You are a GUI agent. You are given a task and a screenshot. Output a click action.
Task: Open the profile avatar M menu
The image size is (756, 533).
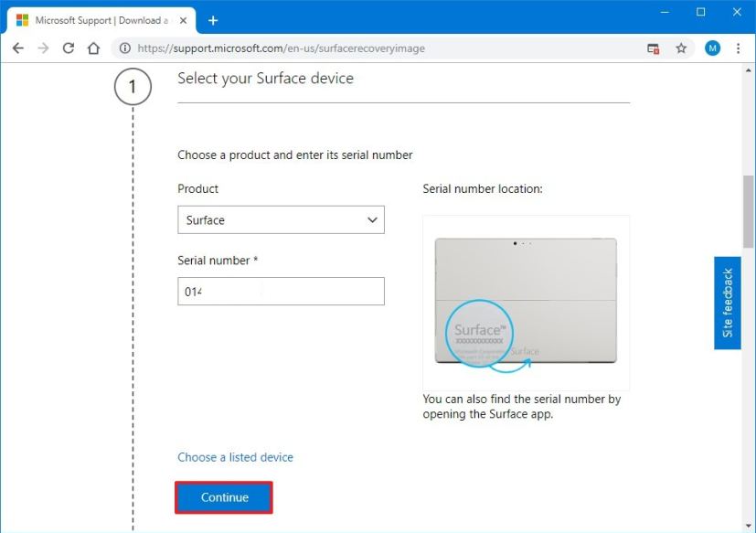point(713,48)
